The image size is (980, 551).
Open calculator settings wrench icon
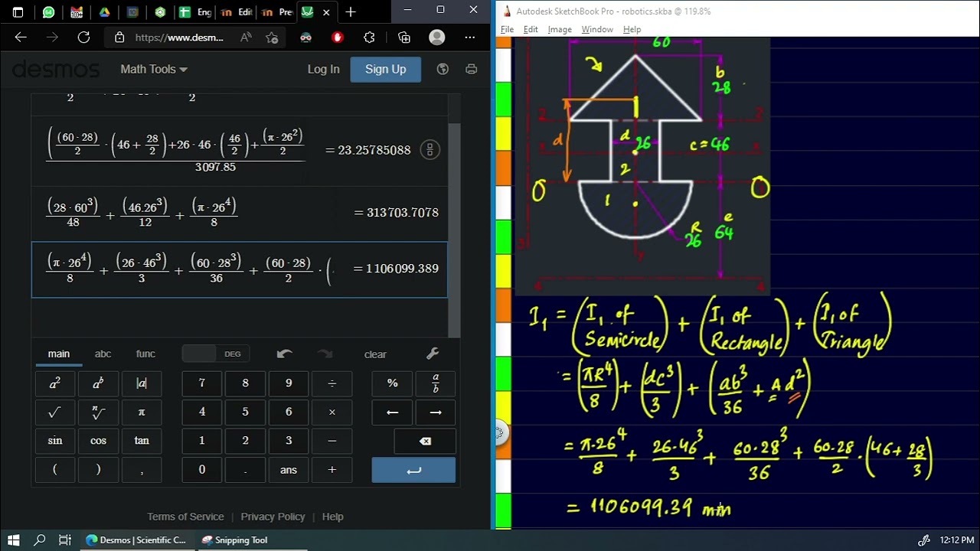[x=433, y=354]
